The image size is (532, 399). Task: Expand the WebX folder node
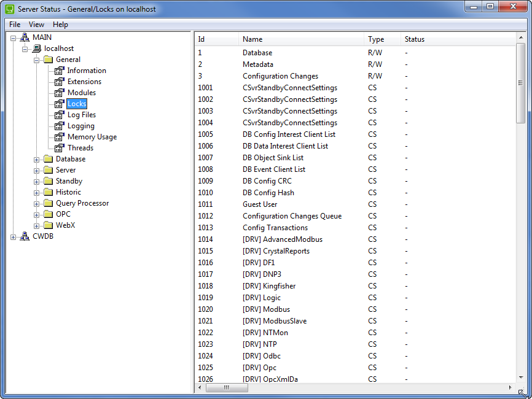(x=36, y=226)
